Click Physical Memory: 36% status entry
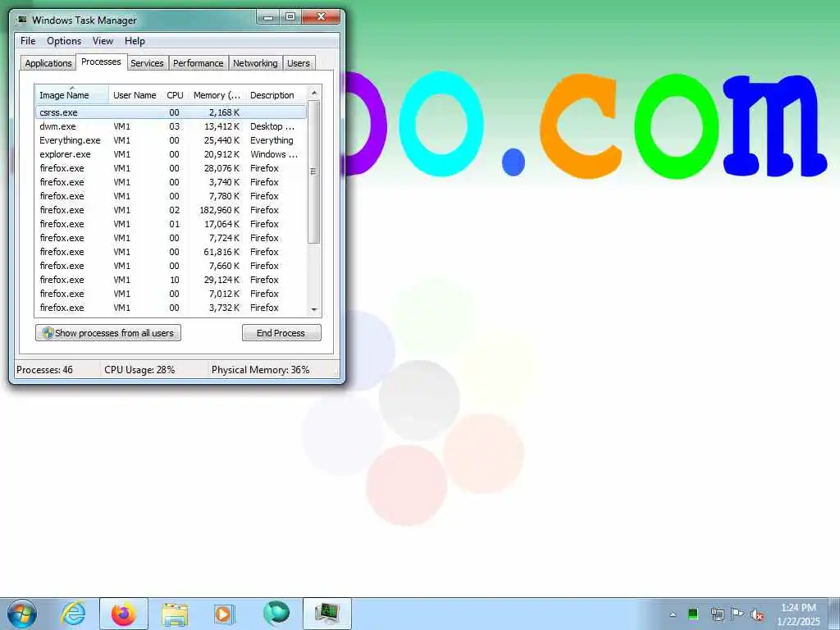 [260, 370]
